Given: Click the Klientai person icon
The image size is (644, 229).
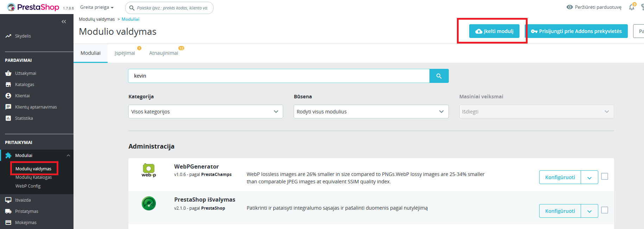Looking at the screenshot, I should (8, 96).
